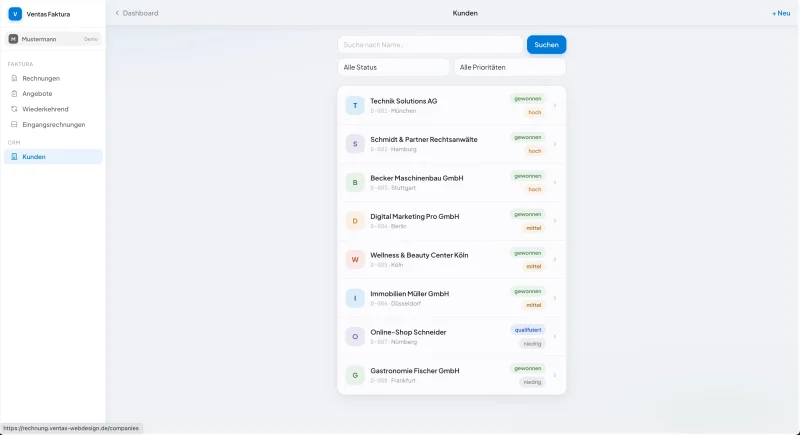Click the Frankfurt location text
This screenshot has width=800, height=435.
pos(403,380)
